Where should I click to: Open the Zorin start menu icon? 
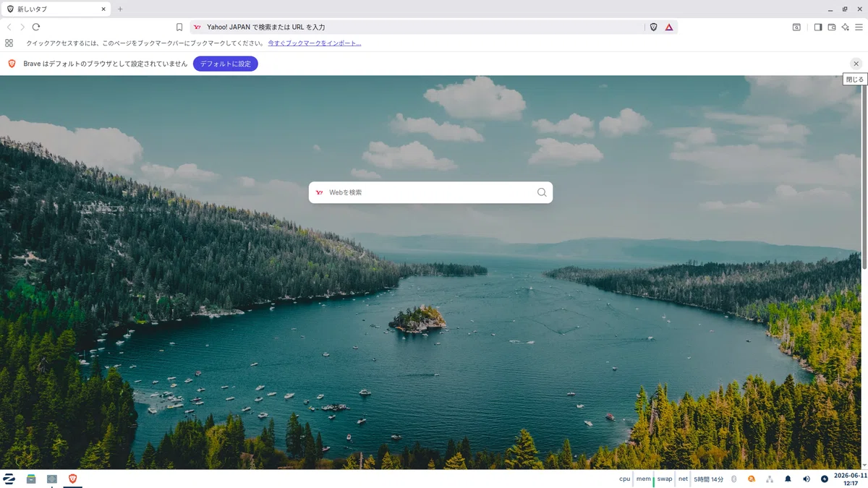(9, 479)
